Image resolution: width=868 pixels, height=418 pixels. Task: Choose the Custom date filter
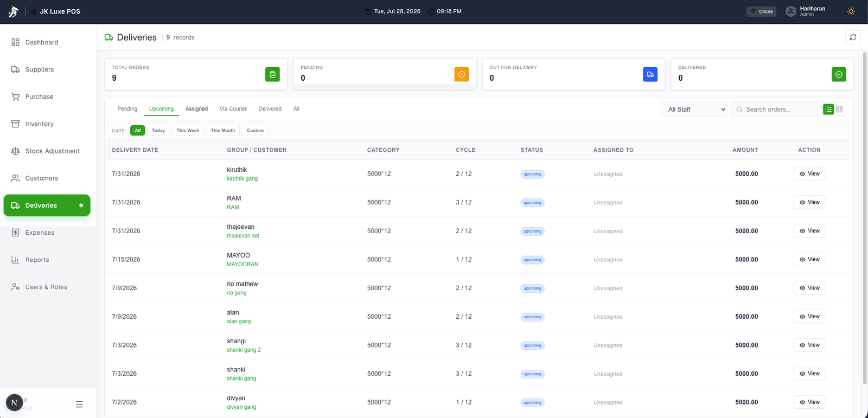point(256,131)
